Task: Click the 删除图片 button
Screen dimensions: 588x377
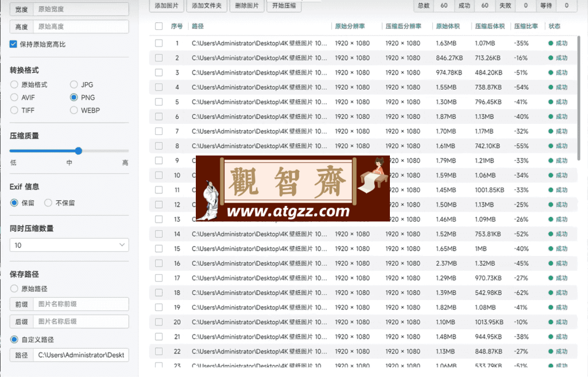Action: [247, 6]
